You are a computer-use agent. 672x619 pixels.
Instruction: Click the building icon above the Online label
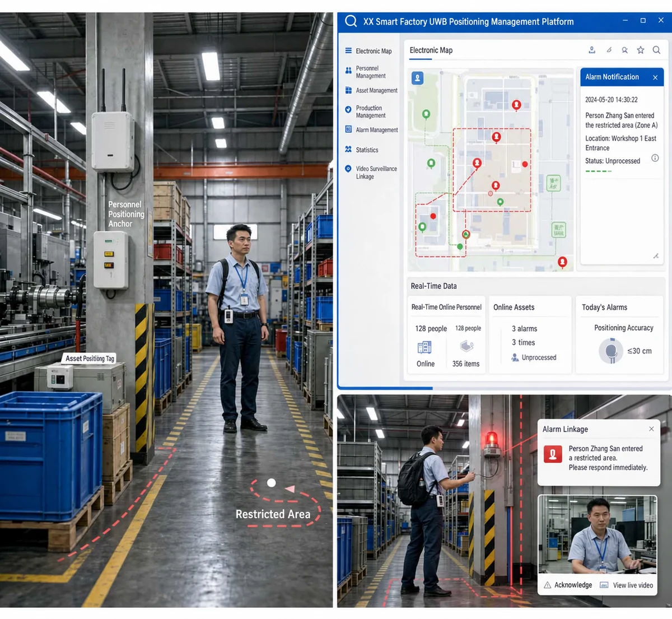pyautogui.click(x=424, y=347)
